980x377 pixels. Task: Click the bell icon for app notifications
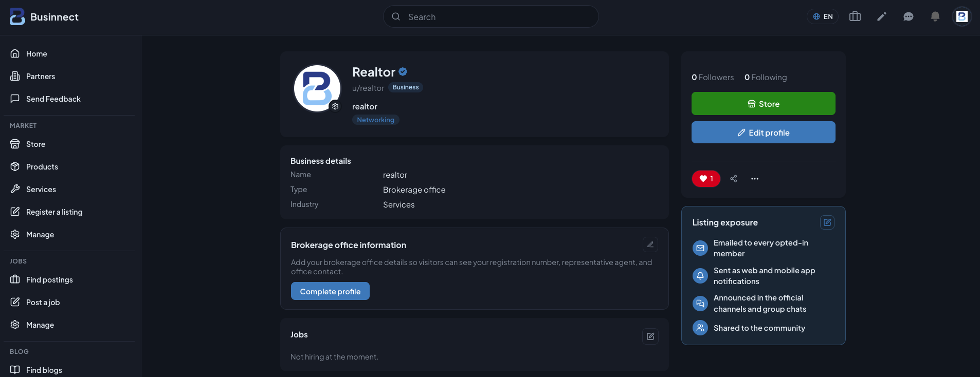(x=700, y=276)
